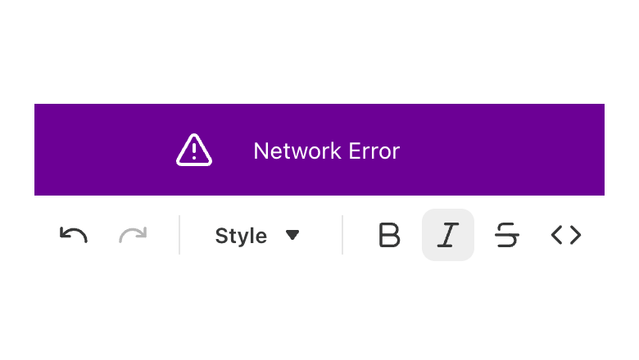Undo the last edit

click(73, 235)
